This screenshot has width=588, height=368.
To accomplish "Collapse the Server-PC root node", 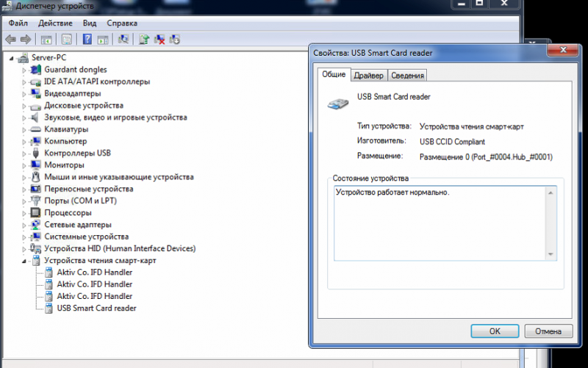I will 12,59.
